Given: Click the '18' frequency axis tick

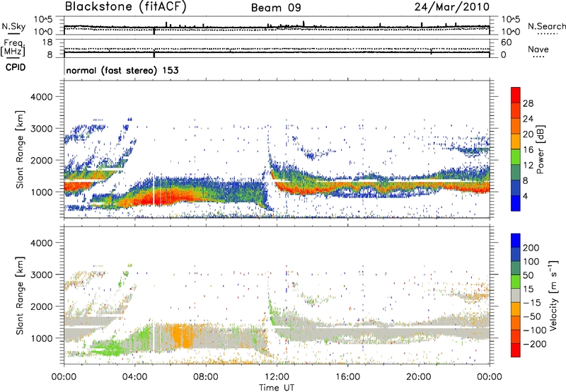Looking at the screenshot, I should pyautogui.click(x=47, y=42).
